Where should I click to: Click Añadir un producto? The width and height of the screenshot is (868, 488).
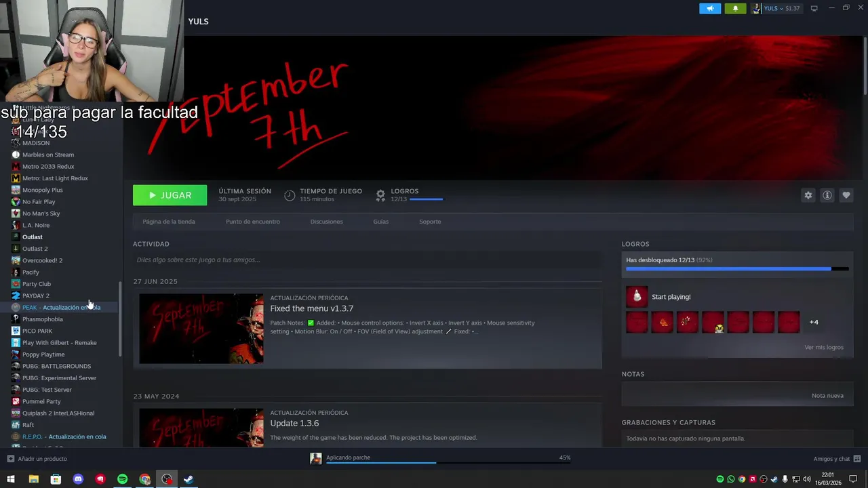pos(37,459)
